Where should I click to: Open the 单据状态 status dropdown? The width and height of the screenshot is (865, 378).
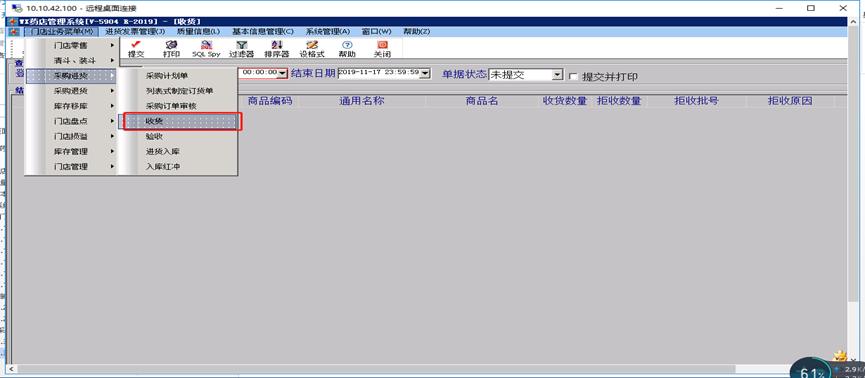coord(558,74)
